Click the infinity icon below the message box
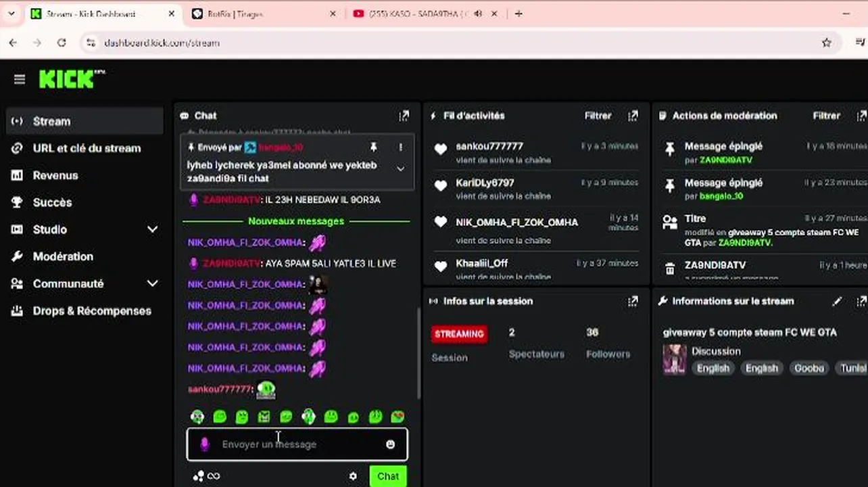868x487 pixels. click(x=214, y=476)
